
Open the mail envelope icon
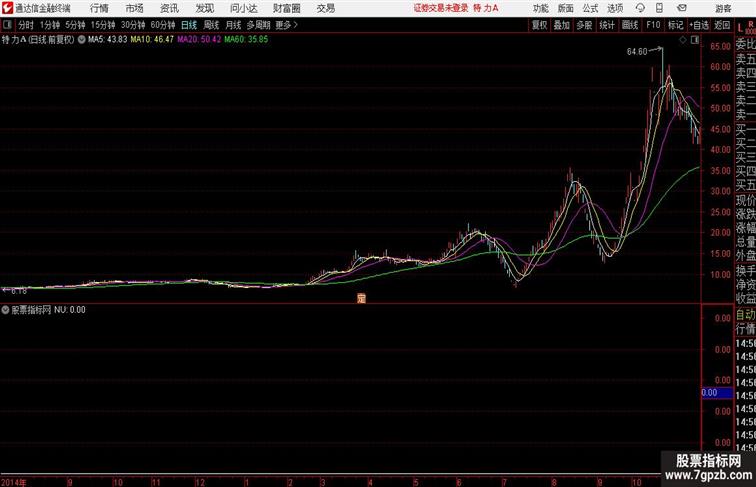(682, 8)
